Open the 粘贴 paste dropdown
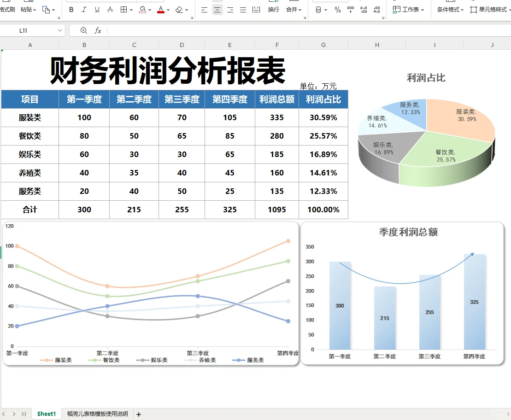Image resolution: width=511 pixels, height=420 pixels. [28, 10]
